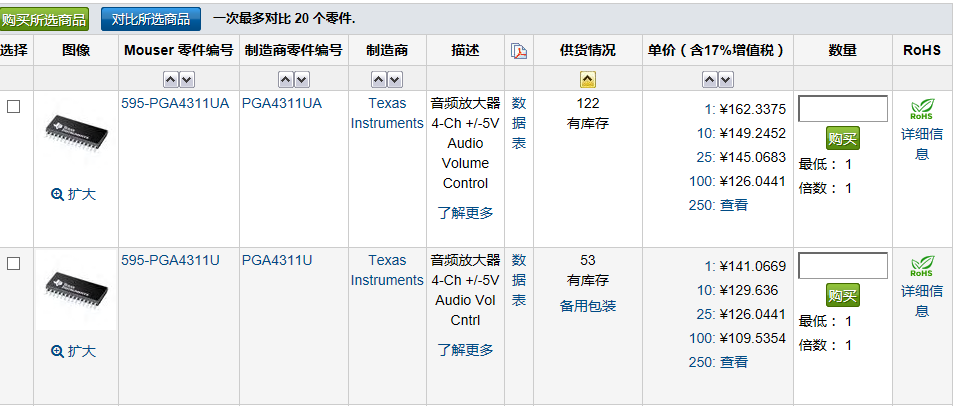The width and height of the screenshot is (956, 406).
Task: Select the checkbox for 595-PGA4311UA row
Action: click(14, 107)
